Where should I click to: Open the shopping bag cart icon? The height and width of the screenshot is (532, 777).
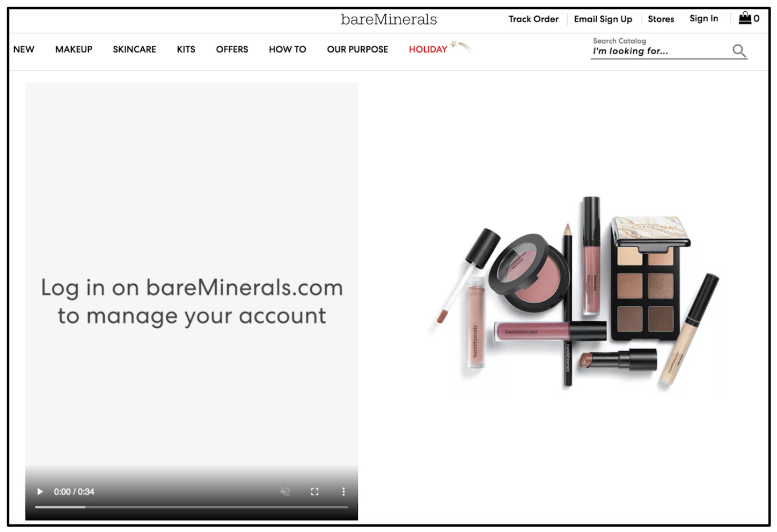pos(745,18)
